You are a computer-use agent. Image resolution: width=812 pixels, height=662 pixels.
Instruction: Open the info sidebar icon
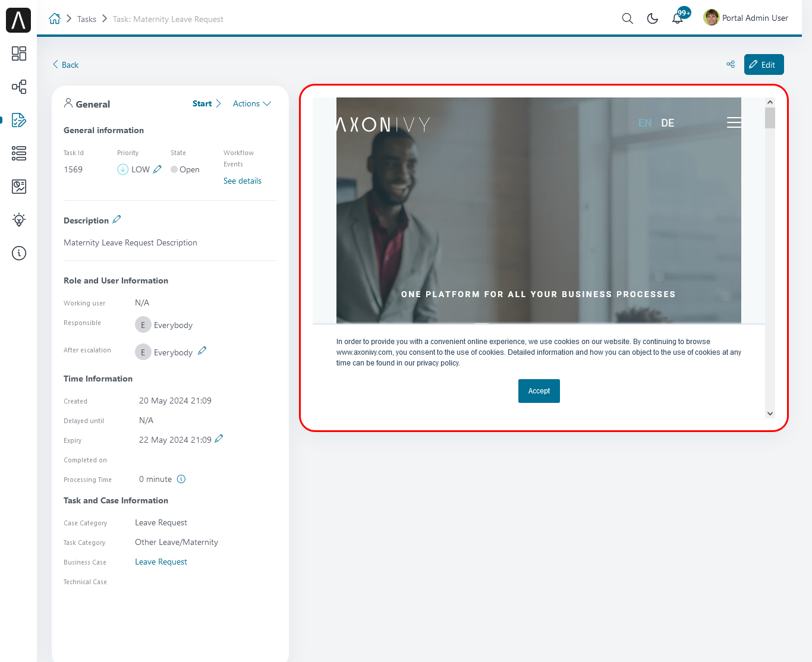click(x=19, y=253)
